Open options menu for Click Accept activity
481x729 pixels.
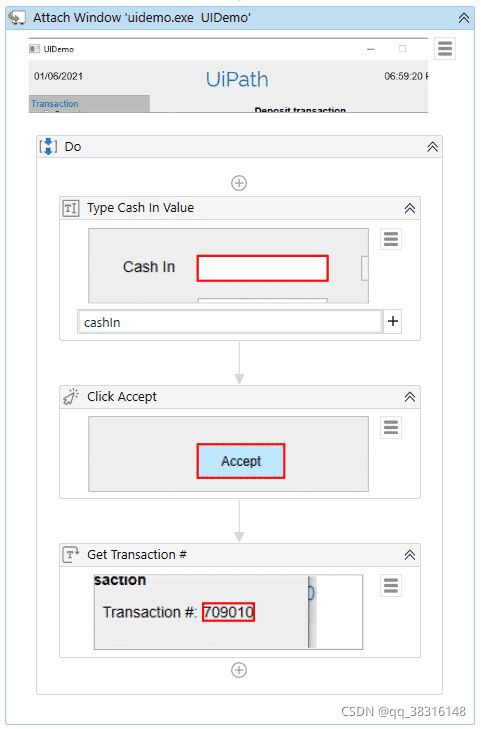click(x=391, y=427)
